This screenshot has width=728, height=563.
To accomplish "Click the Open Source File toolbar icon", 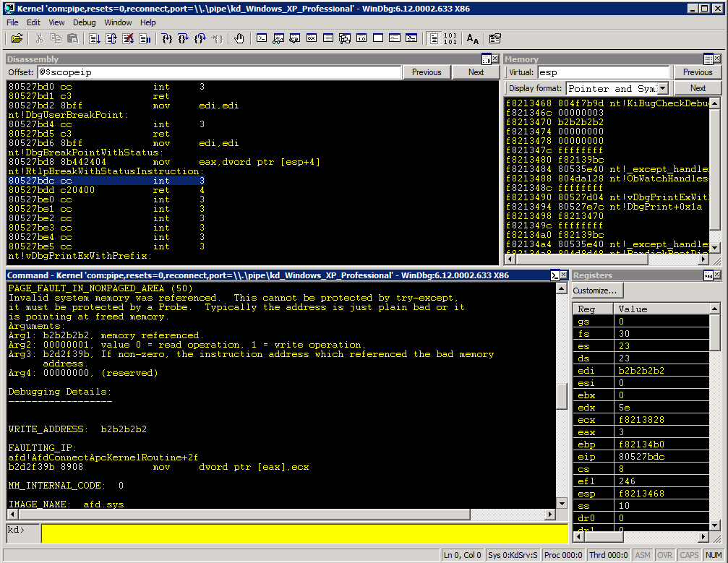I will click(x=17, y=38).
